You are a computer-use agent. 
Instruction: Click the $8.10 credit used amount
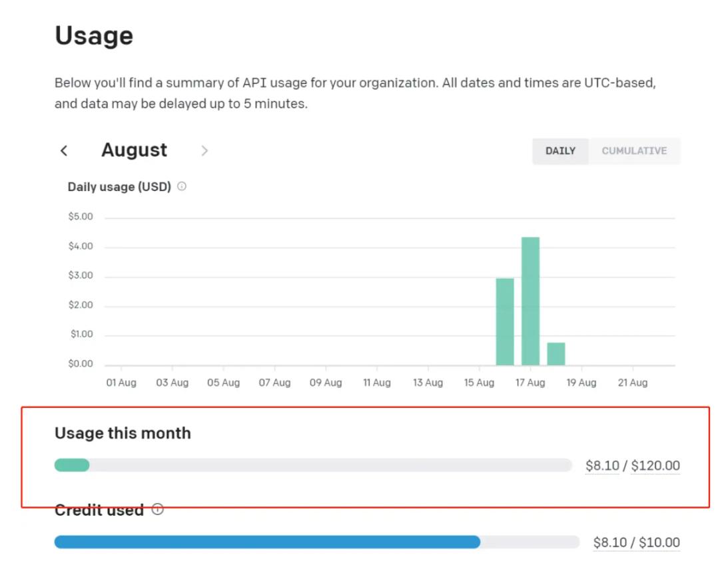610,542
